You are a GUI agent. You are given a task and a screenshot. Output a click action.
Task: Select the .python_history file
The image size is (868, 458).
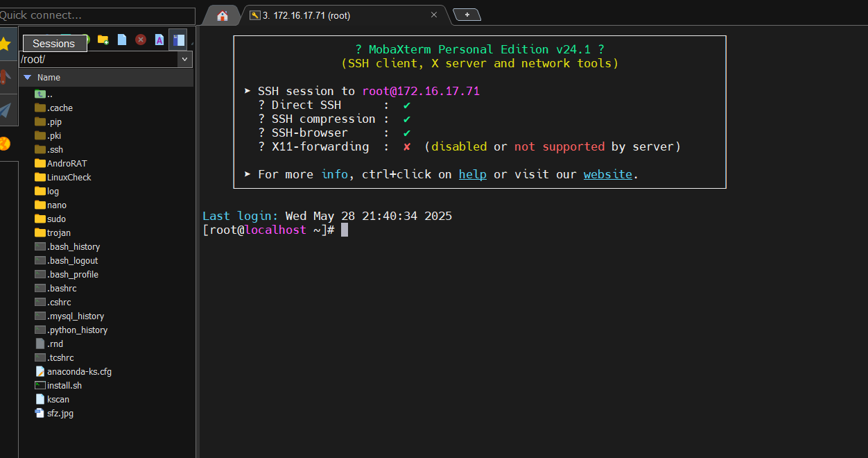(71, 330)
